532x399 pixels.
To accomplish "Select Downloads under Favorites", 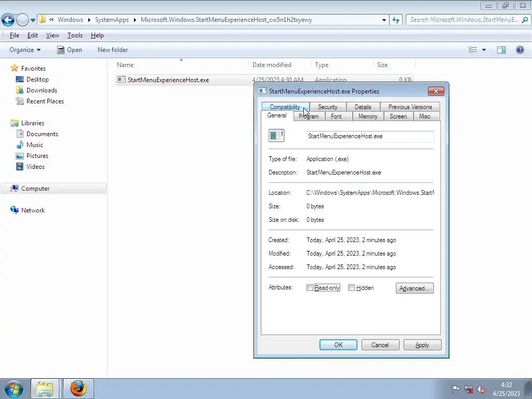I will (42, 90).
